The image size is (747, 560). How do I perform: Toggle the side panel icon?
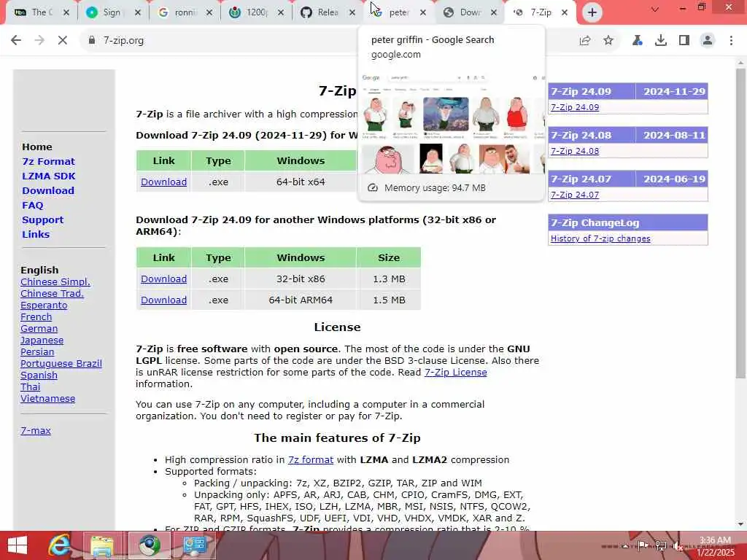pos(684,41)
